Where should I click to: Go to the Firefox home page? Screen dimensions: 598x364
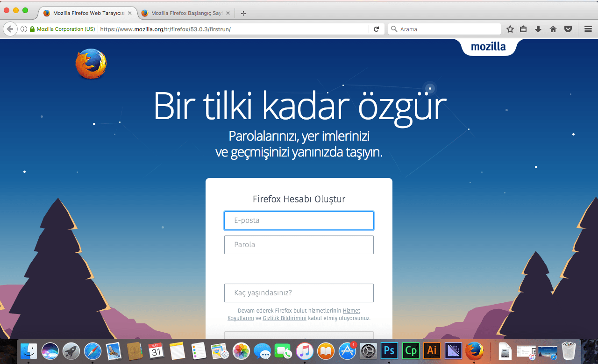553,29
